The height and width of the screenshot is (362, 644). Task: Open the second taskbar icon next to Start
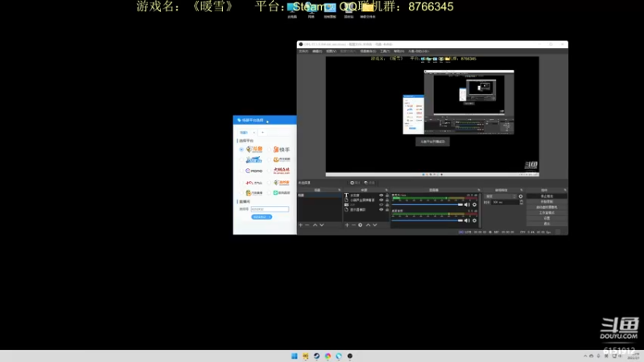pyautogui.click(x=306, y=356)
